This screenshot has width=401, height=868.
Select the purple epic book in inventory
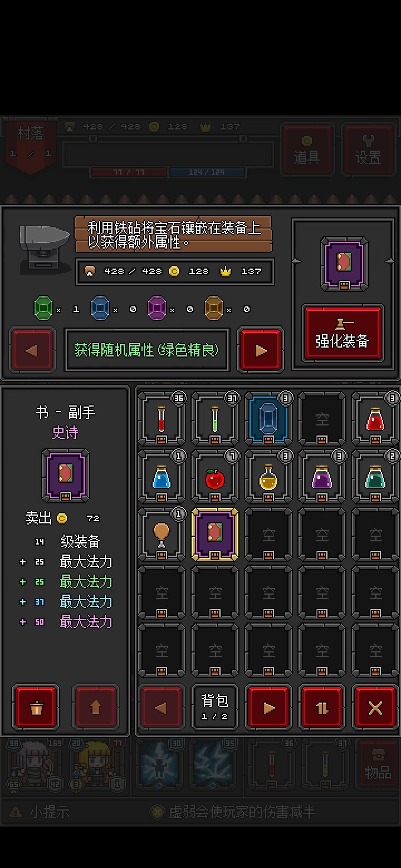pyautogui.click(x=215, y=535)
